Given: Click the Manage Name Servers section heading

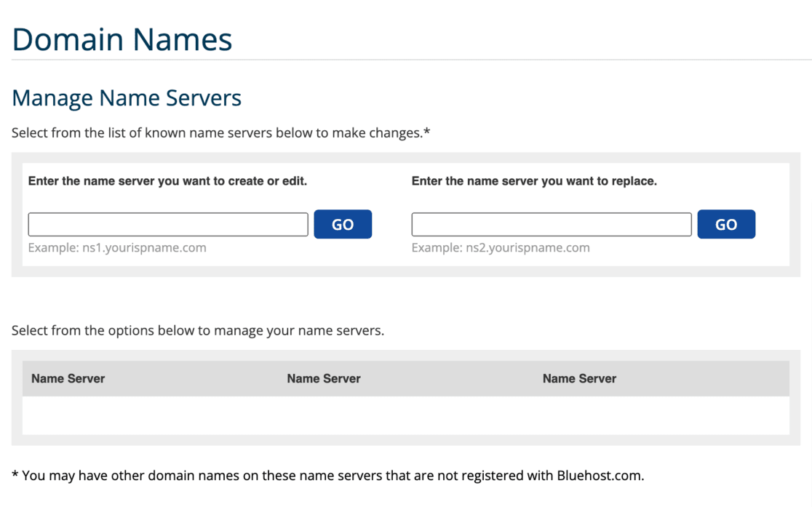Looking at the screenshot, I should [x=126, y=97].
